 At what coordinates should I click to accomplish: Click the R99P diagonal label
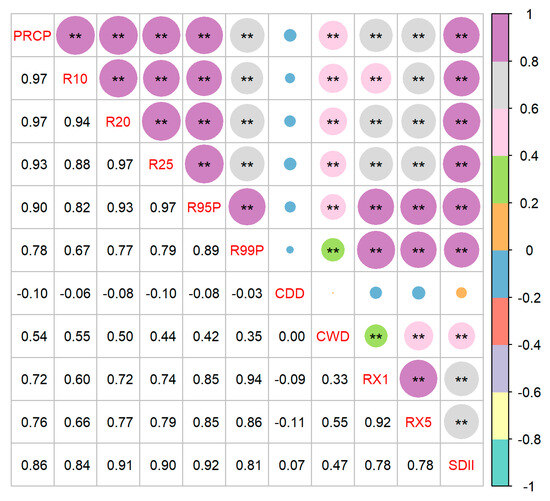pyautogui.click(x=247, y=250)
